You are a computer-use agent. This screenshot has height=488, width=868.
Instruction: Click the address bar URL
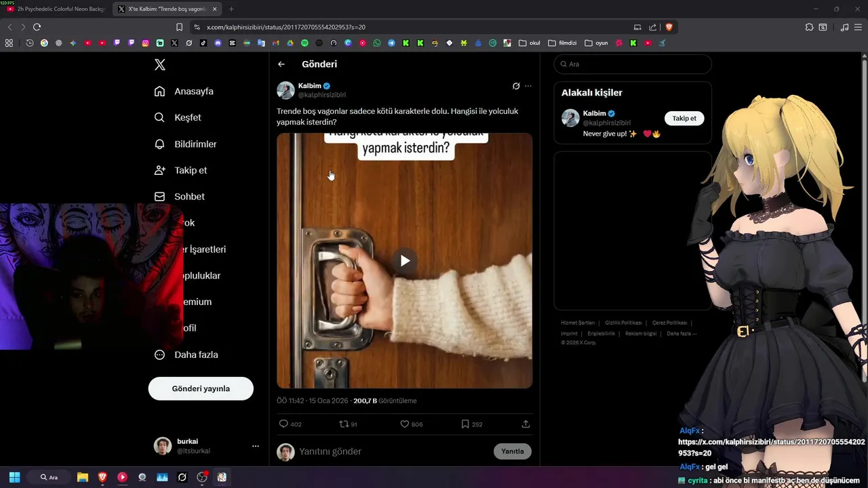[x=285, y=27]
